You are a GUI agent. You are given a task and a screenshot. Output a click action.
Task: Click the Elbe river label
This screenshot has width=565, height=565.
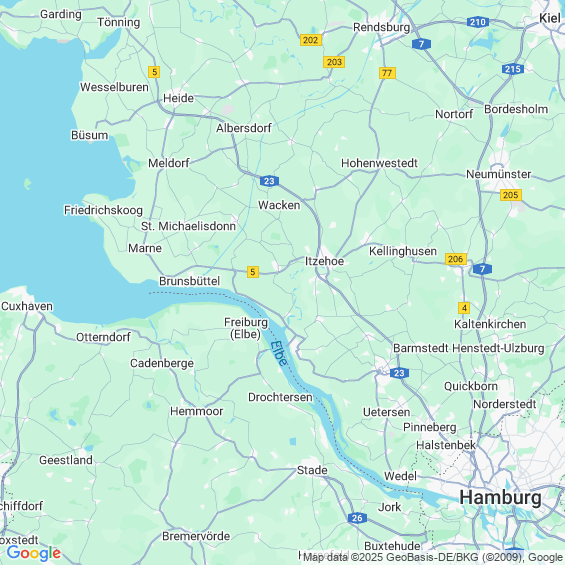279,353
